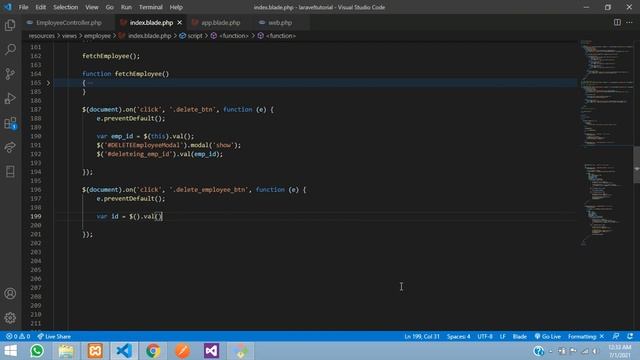The image size is (640, 360).
Task: Open the Source Control view
Action: click(10, 74)
